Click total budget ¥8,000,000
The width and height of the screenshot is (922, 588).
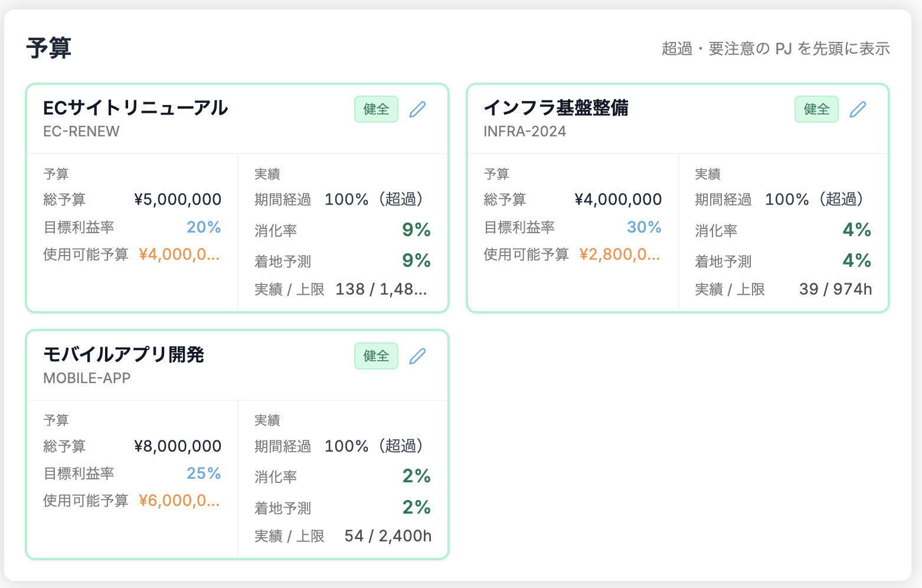[178, 446]
